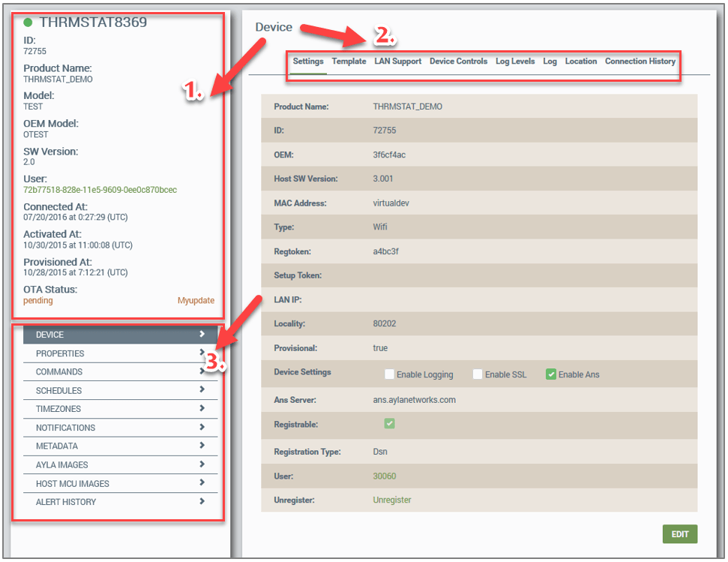Select the Provisioned At timestamp 10/28/2015
This screenshot has width=728, height=562.
75,272
